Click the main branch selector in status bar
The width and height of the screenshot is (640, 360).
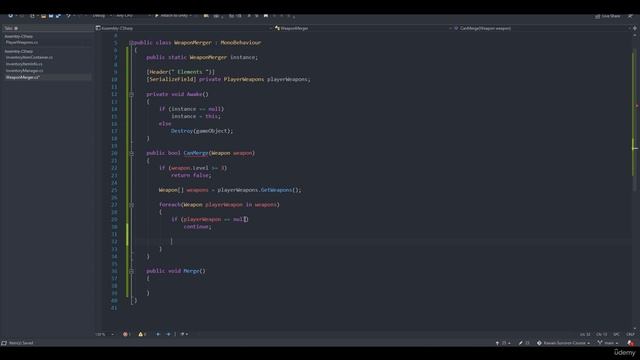[x=608, y=343]
